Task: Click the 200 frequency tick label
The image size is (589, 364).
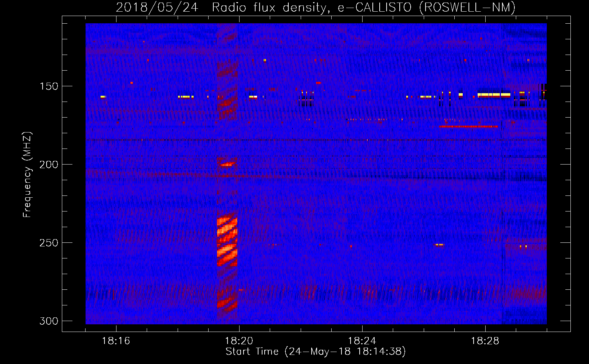Action: (49, 165)
